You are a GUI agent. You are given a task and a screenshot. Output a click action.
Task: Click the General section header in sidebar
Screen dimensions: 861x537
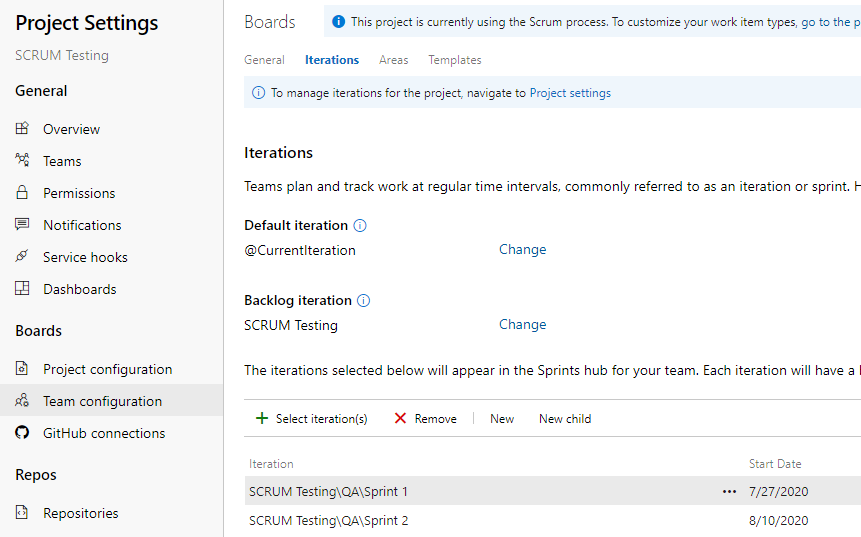click(x=41, y=91)
